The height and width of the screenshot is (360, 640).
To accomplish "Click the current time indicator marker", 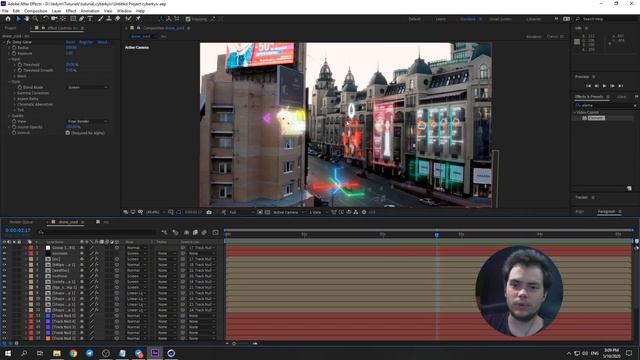I will [437, 235].
